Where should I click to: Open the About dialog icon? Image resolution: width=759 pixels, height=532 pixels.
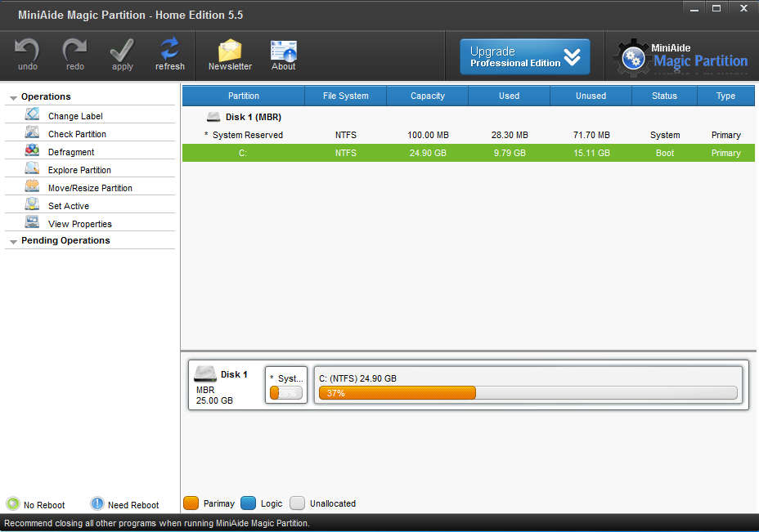pyautogui.click(x=283, y=51)
